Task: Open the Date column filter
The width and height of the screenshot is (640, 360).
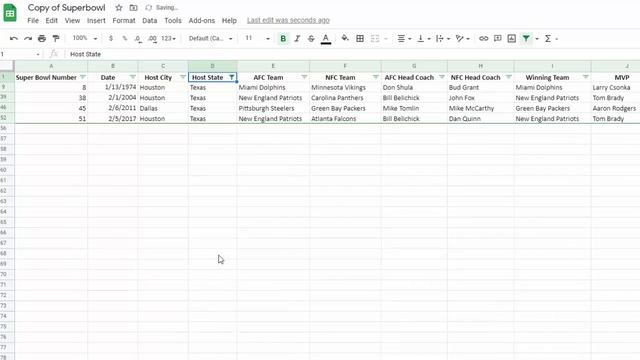Action: [x=133, y=77]
